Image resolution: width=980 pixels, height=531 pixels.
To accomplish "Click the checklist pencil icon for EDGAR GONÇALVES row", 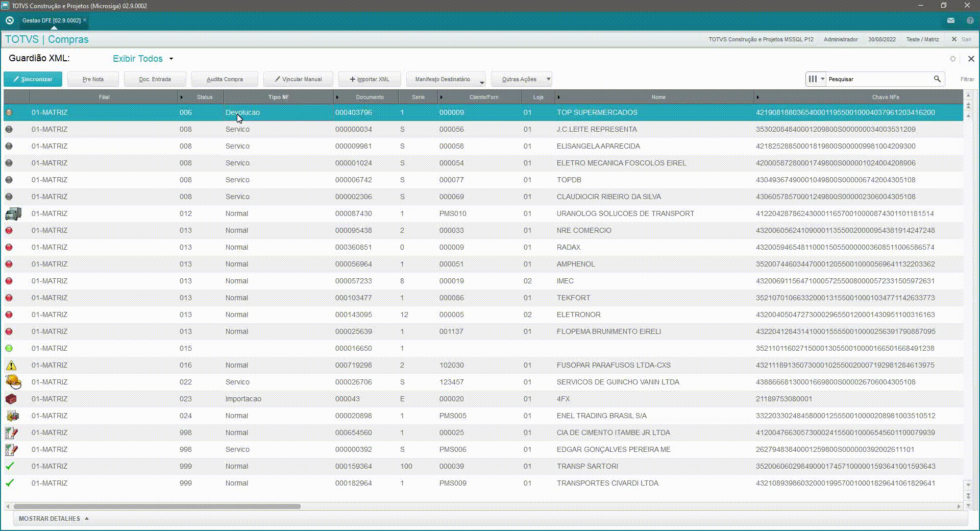I will 11,449.
